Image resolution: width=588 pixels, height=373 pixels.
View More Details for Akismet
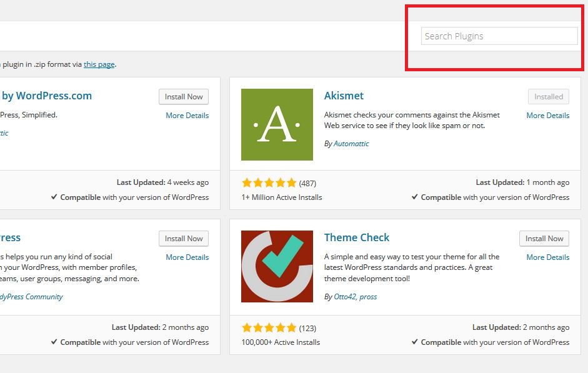[x=548, y=116]
